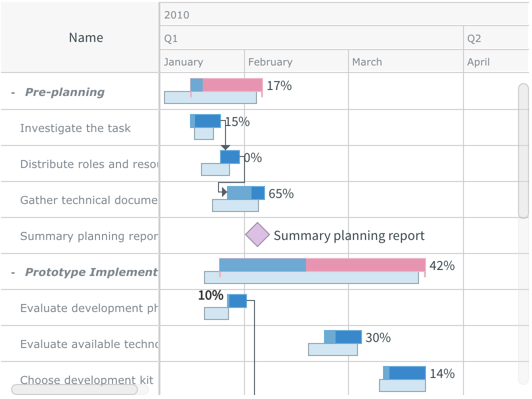Viewport: 532px width, 399px height.
Task: Click the Summary planning report label text
Action: coord(348,235)
